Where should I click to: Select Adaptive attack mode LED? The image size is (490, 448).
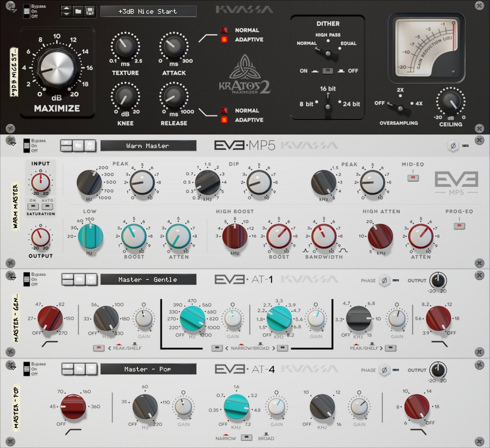tap(224, 40)
